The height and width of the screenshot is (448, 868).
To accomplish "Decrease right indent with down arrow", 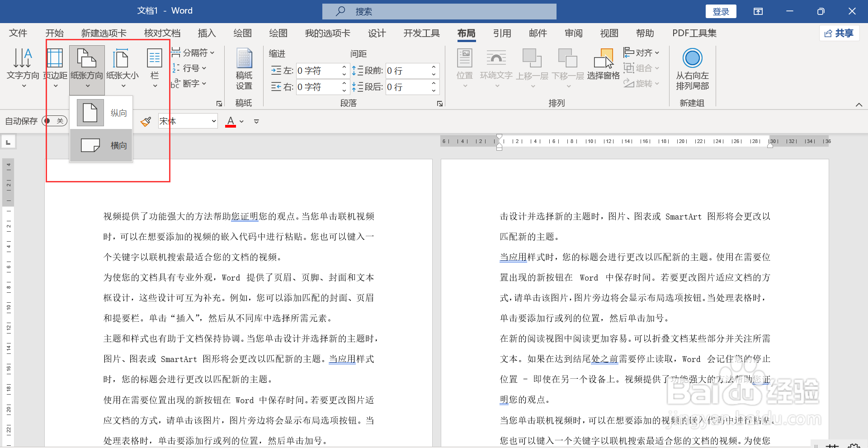I will coord(344,91).
